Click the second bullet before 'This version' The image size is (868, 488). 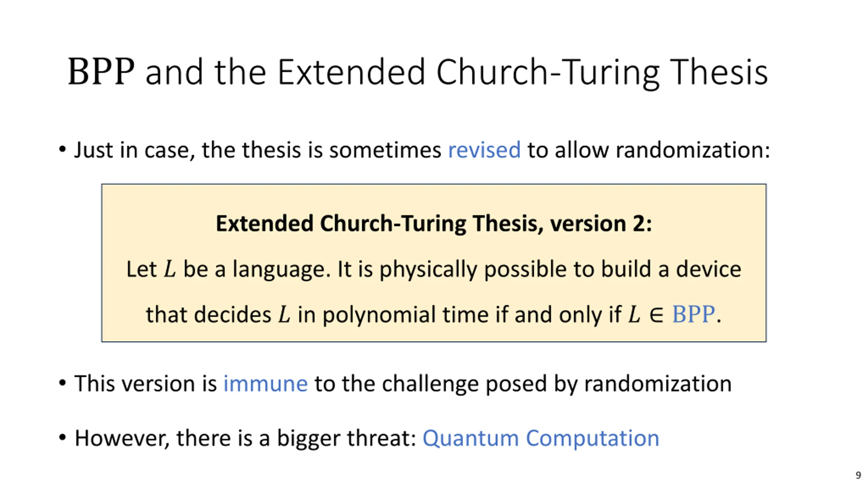tap(62, 383)
